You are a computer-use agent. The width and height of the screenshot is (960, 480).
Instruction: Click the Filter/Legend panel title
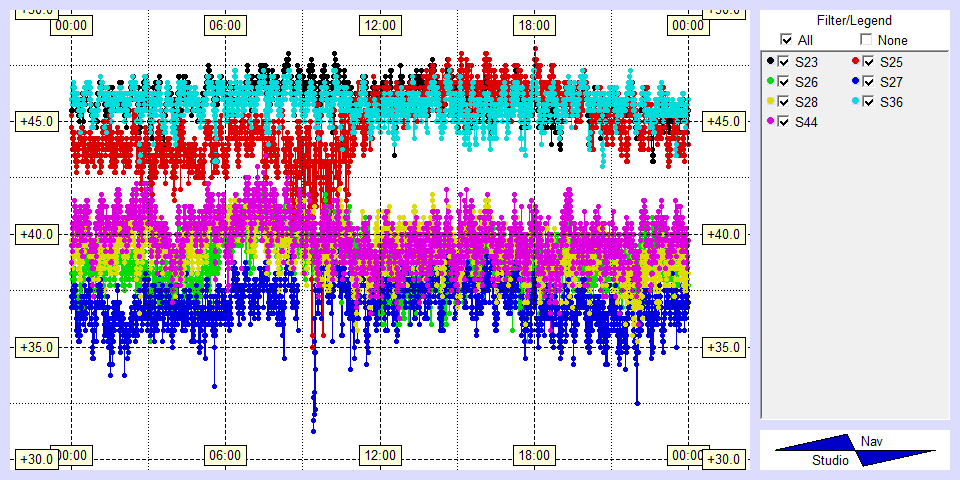click(853, 20)
